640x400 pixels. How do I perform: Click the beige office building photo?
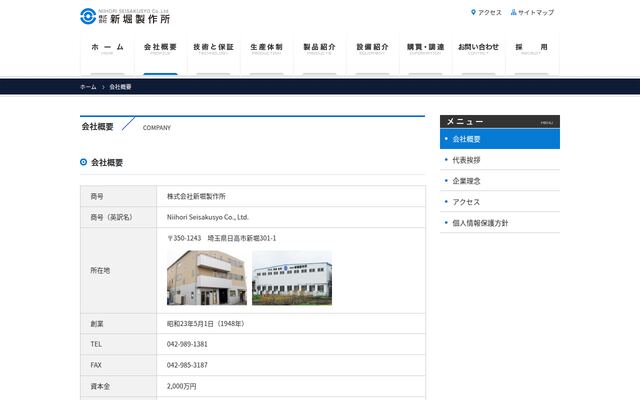tap(207, 278)
